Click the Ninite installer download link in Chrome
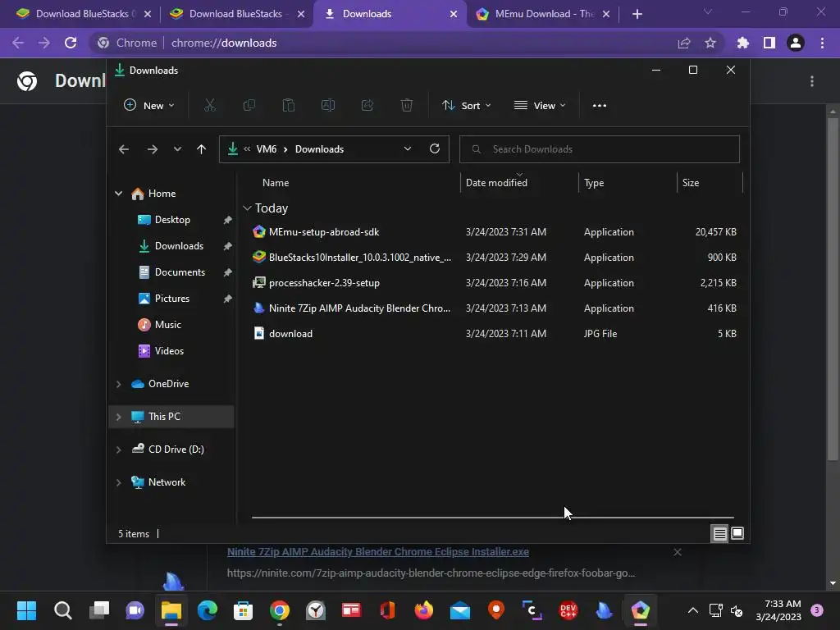 (377, 552)
